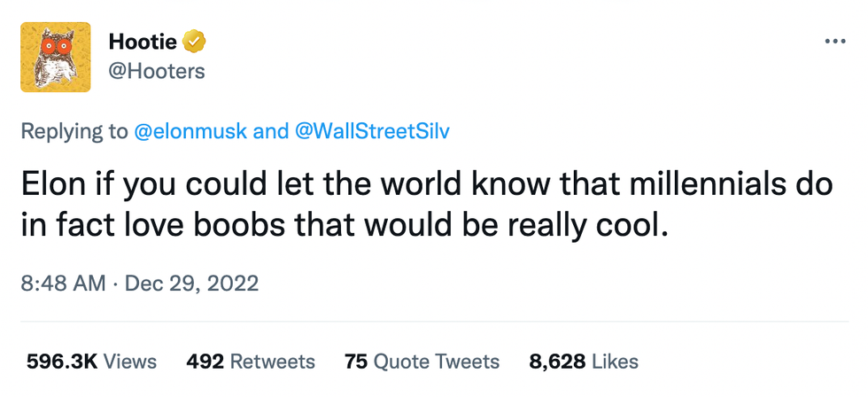Open the @WallStreetSilv mention link
868x397 pixels.
(373, 132)
